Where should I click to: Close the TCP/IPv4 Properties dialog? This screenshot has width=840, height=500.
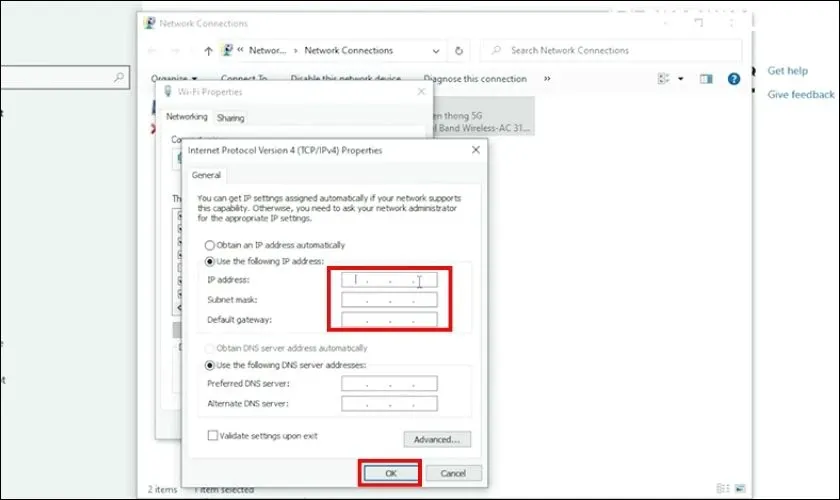pos(476,150)
